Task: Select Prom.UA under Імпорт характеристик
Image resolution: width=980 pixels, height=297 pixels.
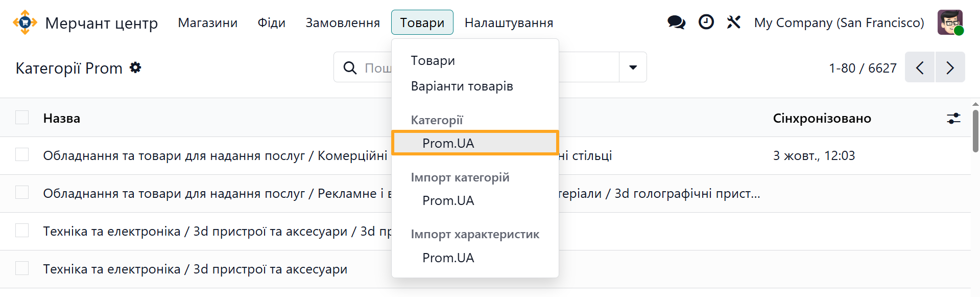Action: 448,258
